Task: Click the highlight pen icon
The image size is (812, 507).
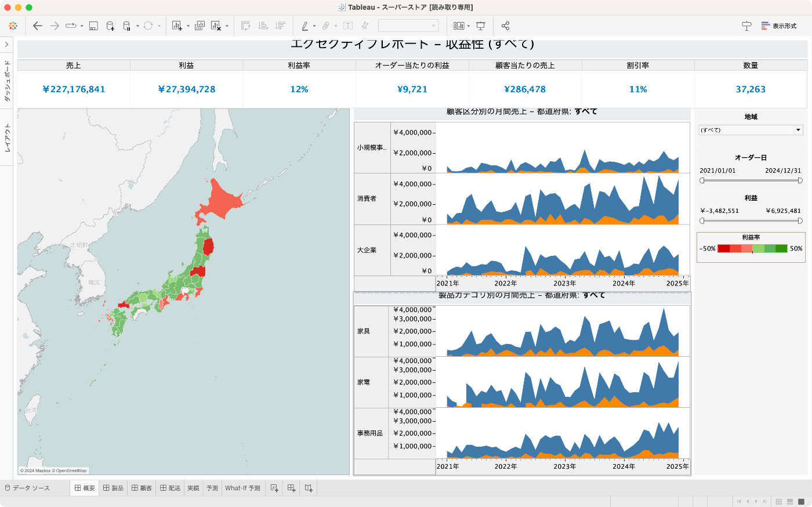Action: coord(305,26)
